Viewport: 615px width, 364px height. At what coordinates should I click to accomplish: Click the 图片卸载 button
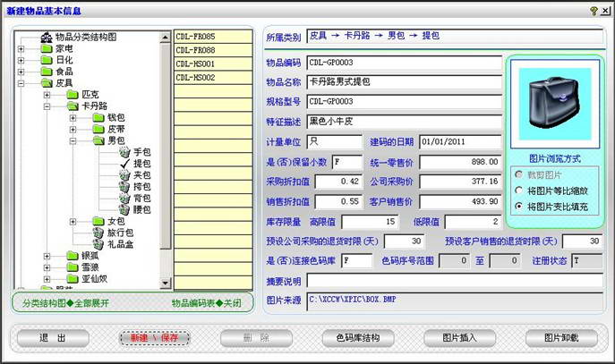(561, 338)
